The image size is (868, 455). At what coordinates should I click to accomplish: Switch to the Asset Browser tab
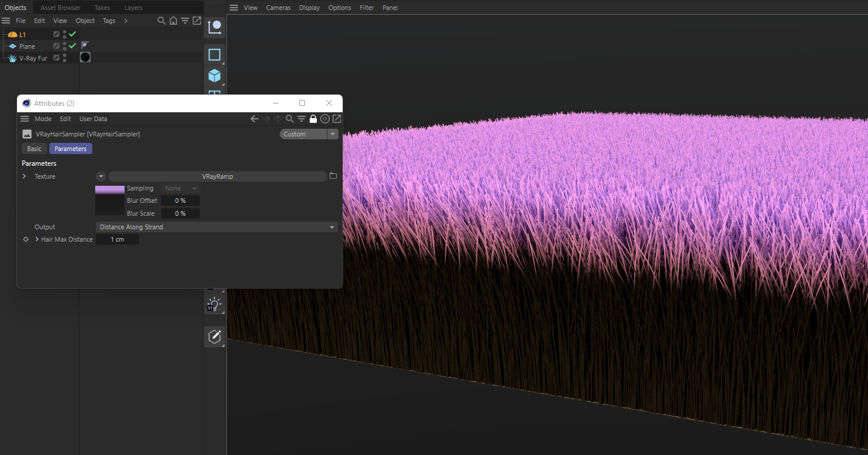[x=61, y=8]
